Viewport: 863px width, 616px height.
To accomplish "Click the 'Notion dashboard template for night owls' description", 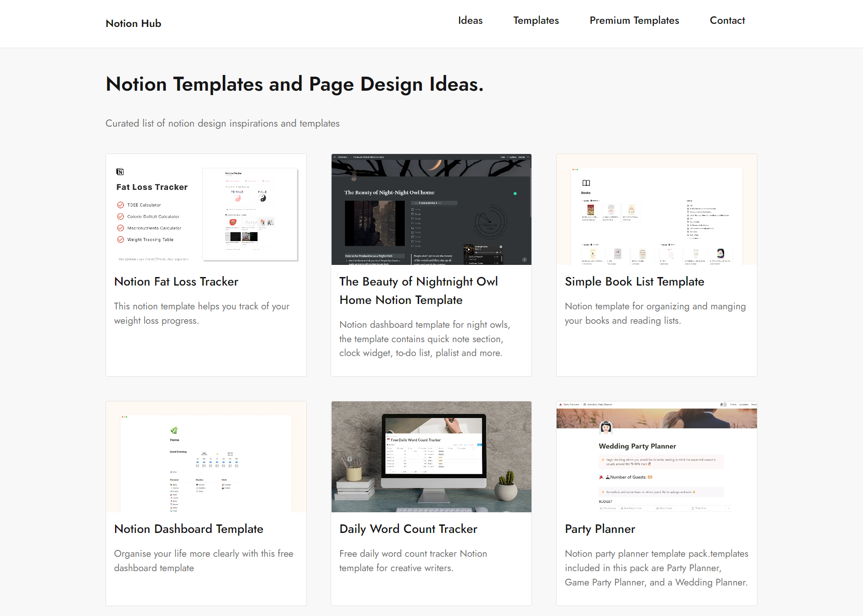I will tap(425, 339).
